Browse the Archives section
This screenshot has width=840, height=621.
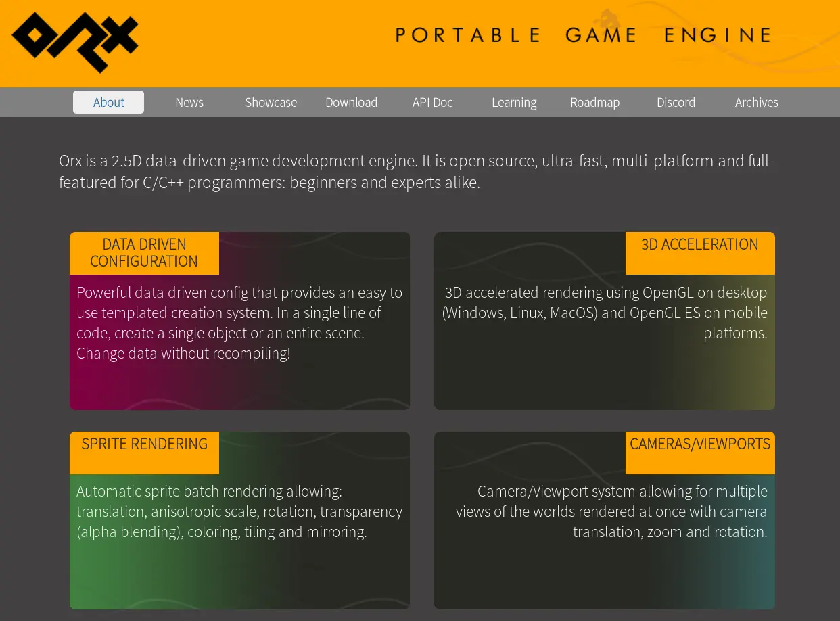756,102
